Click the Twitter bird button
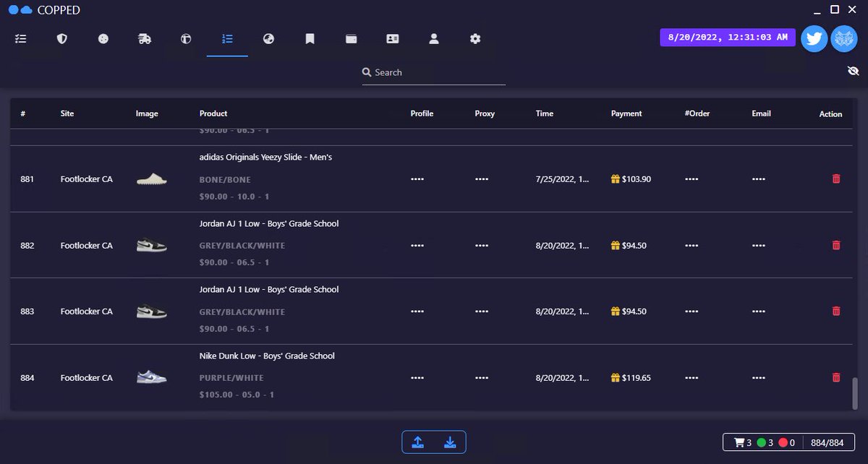 (x=814, y=38)
